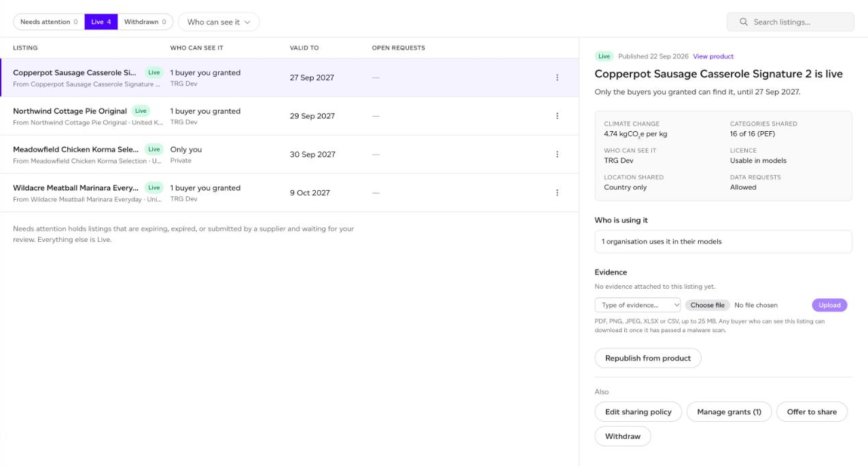
Task: Select Northwind Cottage Pie Original listing
Action: point(289,116)
